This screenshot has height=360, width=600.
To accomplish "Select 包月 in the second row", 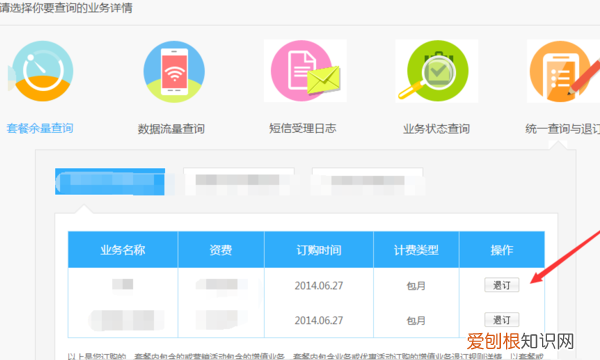I will point(416,320).
